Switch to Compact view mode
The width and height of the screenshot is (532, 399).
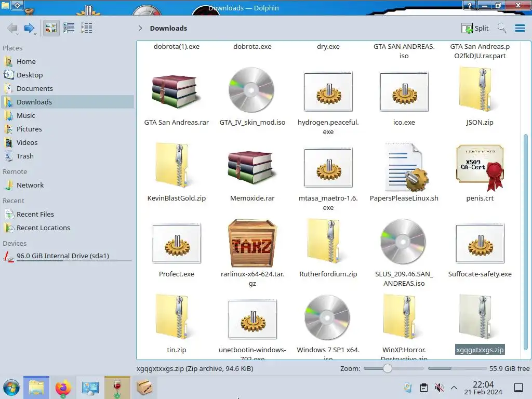[x=69, y=28]
